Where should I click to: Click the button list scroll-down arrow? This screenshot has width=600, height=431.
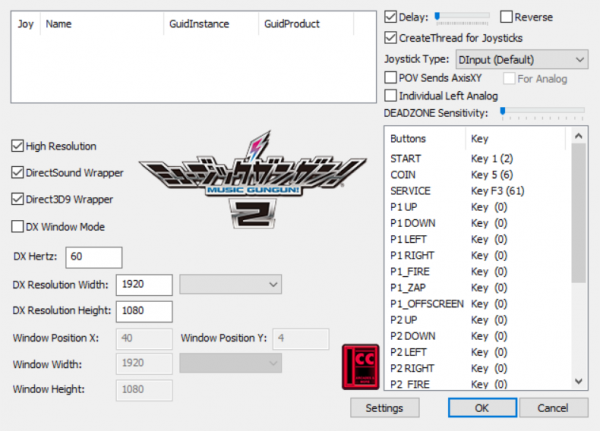[x=579, y=383]
